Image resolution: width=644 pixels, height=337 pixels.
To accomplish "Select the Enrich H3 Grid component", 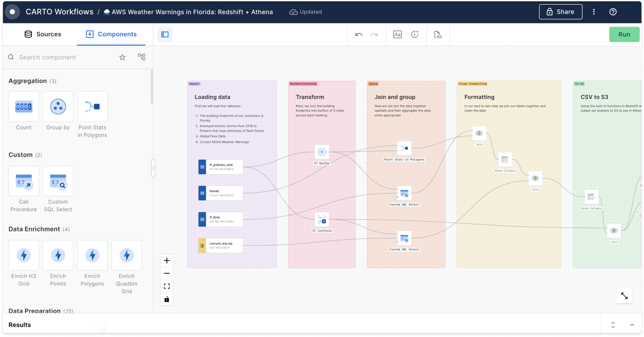I will 24,255.
